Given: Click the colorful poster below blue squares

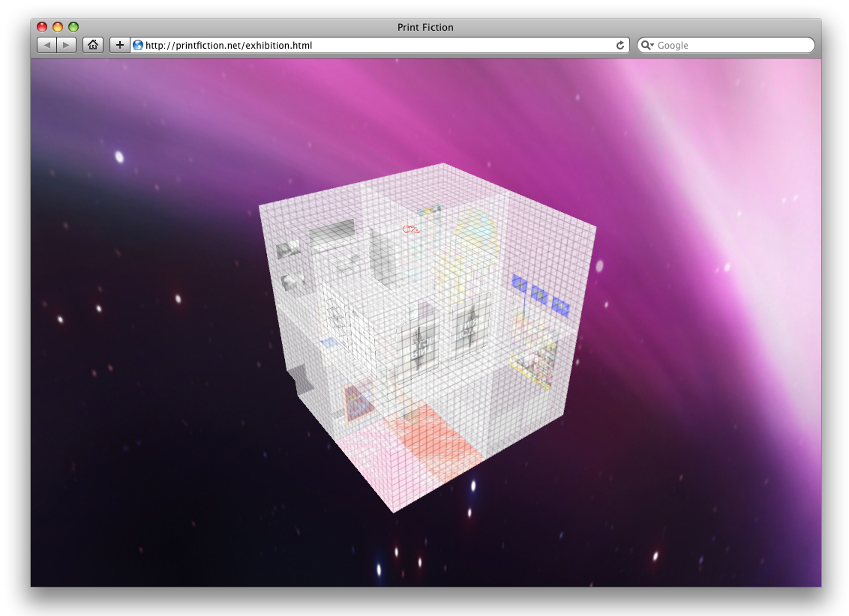Looking at the screenshot, I should coord(535,363).
